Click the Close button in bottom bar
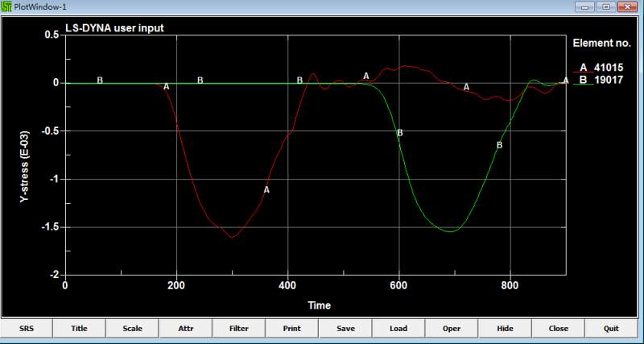The height and width of the screenshot is (344, 644). [558, 329]
